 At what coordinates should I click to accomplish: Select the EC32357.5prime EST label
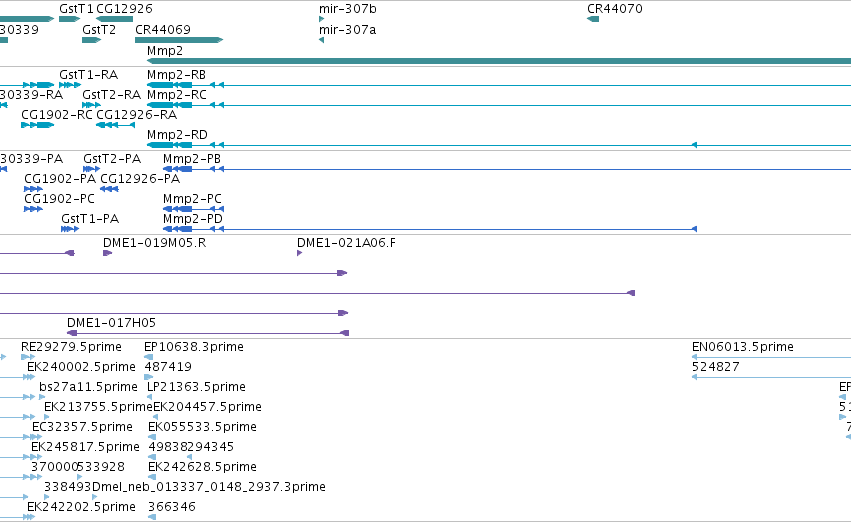click(x=82, y=427)
